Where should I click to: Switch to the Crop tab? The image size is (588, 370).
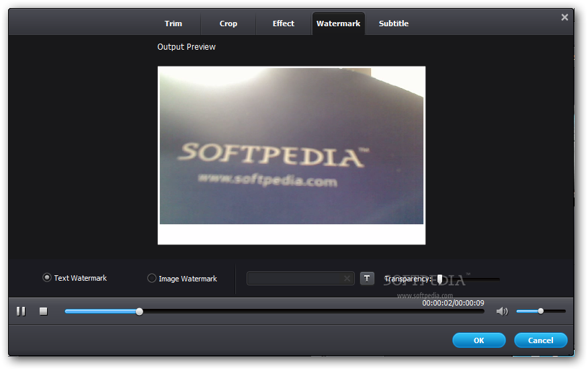[x=228, y=24]
